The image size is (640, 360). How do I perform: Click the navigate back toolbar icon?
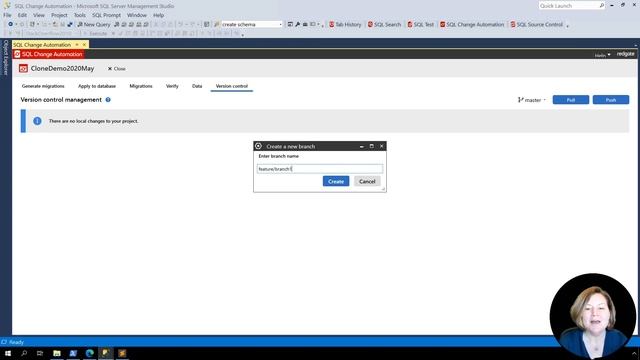pyautogui.click(x=10, y=24)
